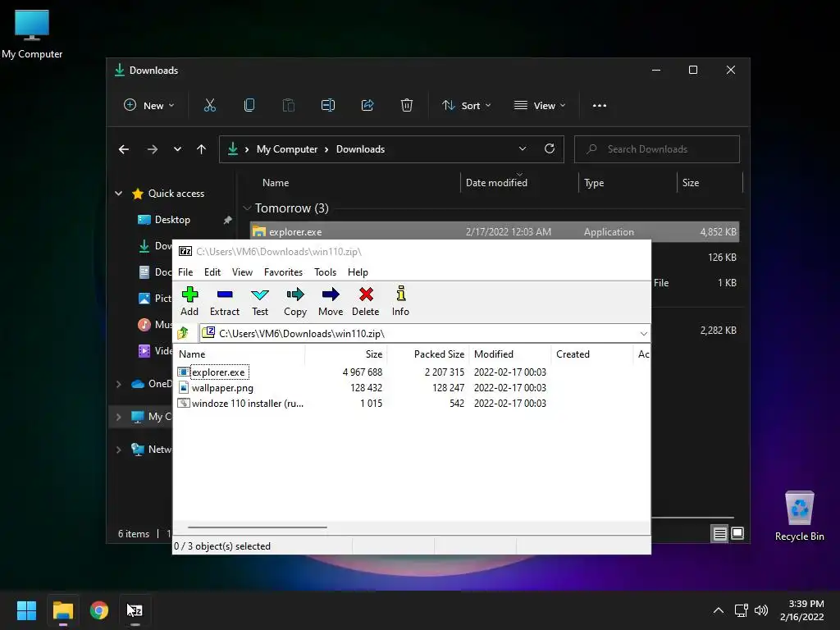Open the My Computer desktop icon

[32, 34]
